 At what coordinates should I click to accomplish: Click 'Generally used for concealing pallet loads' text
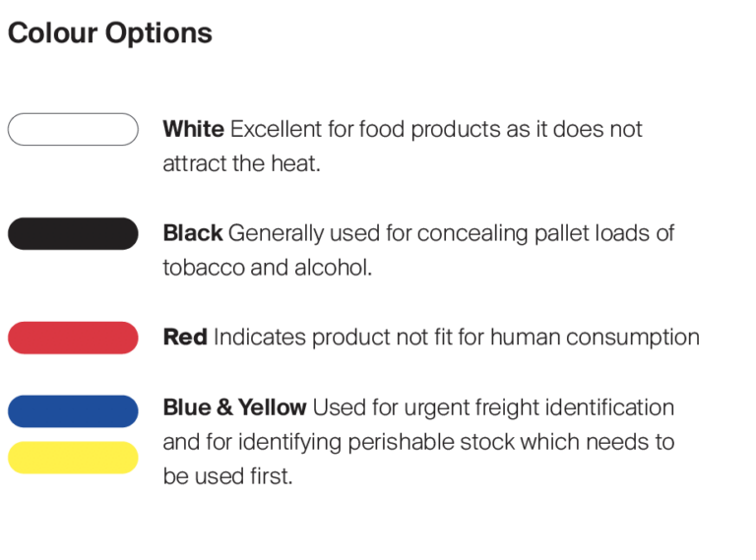coord(439,233)
